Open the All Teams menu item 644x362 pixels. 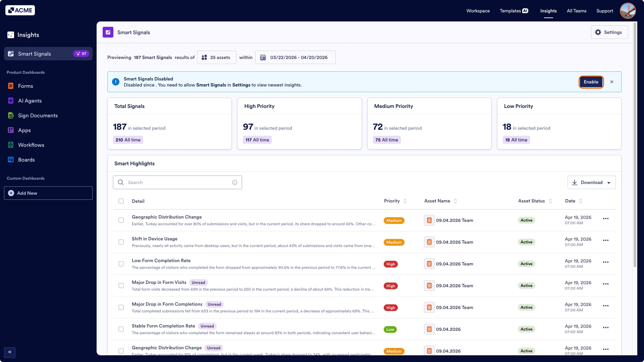[x=577, y=11]
